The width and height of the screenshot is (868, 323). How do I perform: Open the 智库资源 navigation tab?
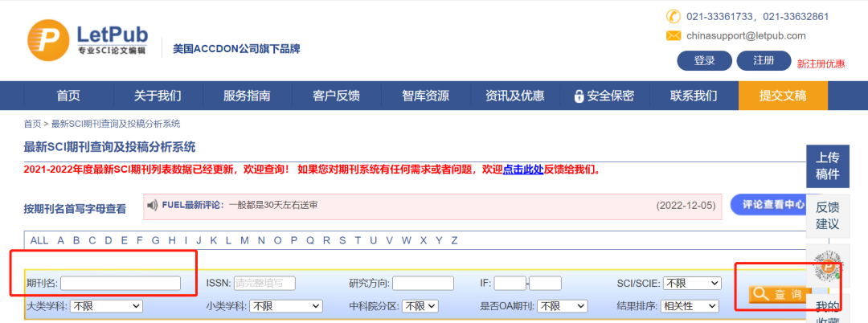tap(425, 96)
